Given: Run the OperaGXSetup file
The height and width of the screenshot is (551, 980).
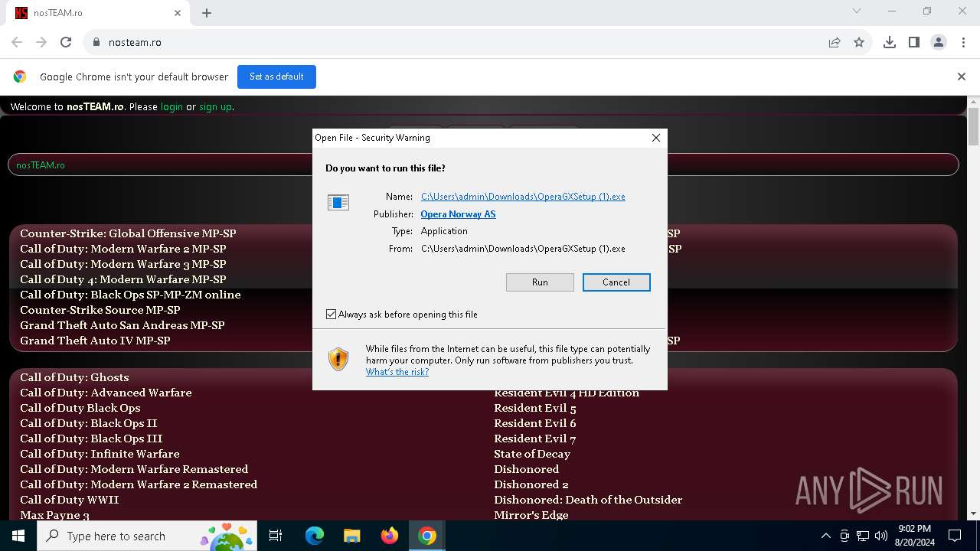Looking at the screenshot, I should [540, 282].
